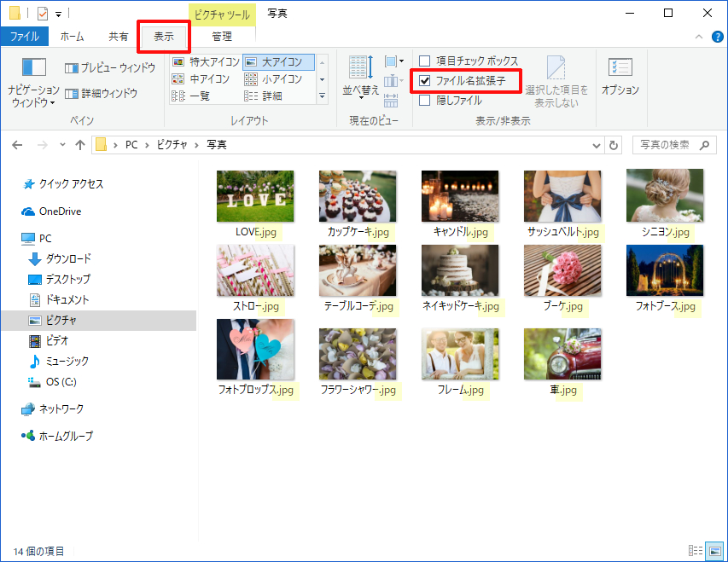Screen dimensions: 728x562
Task: Switch to the 管理 picture tools tab
Action: click(x=222, y=36)
